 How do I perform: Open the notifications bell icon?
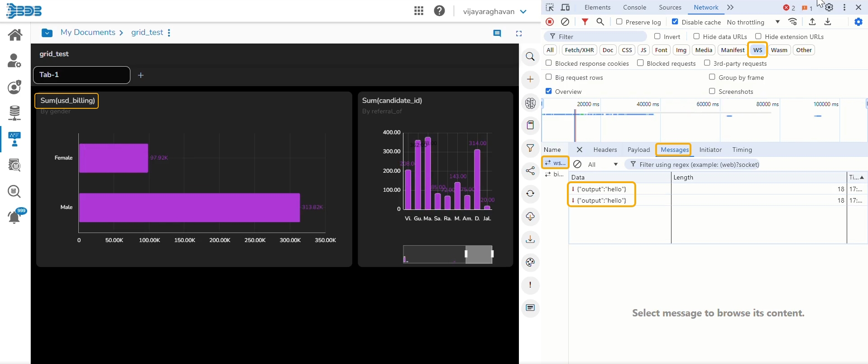click(x=15, y=217)
